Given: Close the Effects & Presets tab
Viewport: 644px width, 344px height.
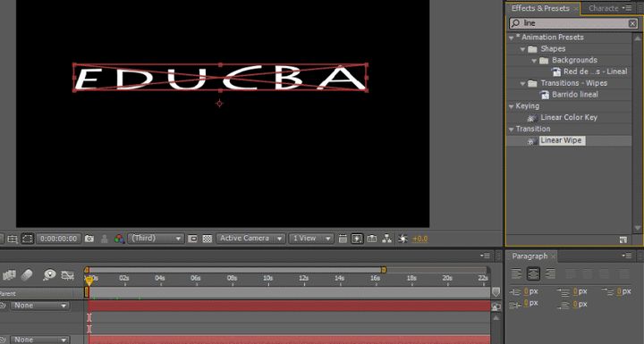Looking at the screenshot, I should pos(576,9).
